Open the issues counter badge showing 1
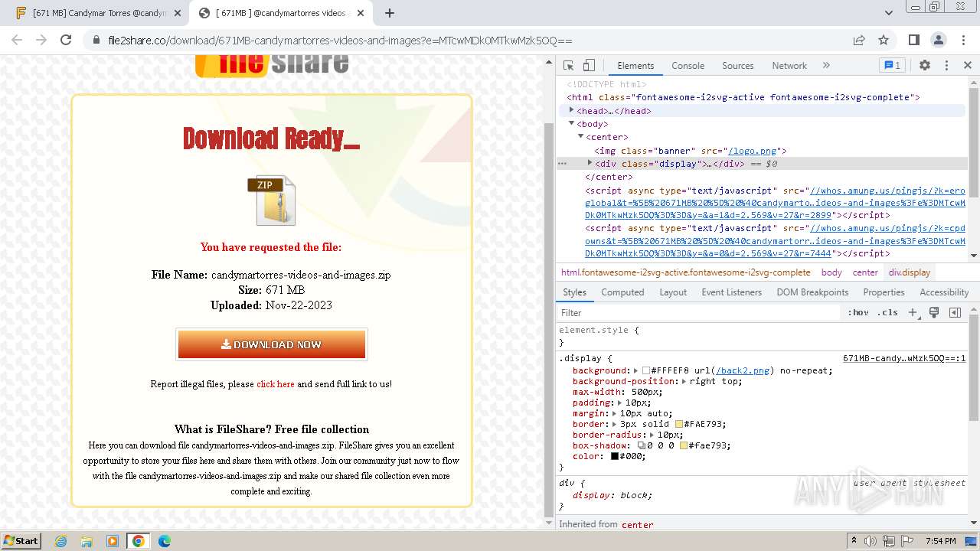Viewport: 980px width, 551px height. point(892,66)
